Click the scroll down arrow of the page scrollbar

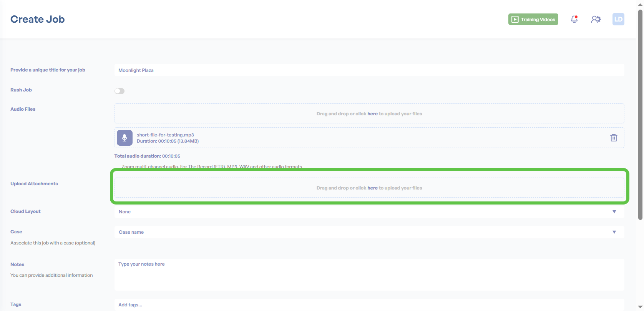(640, 307)
